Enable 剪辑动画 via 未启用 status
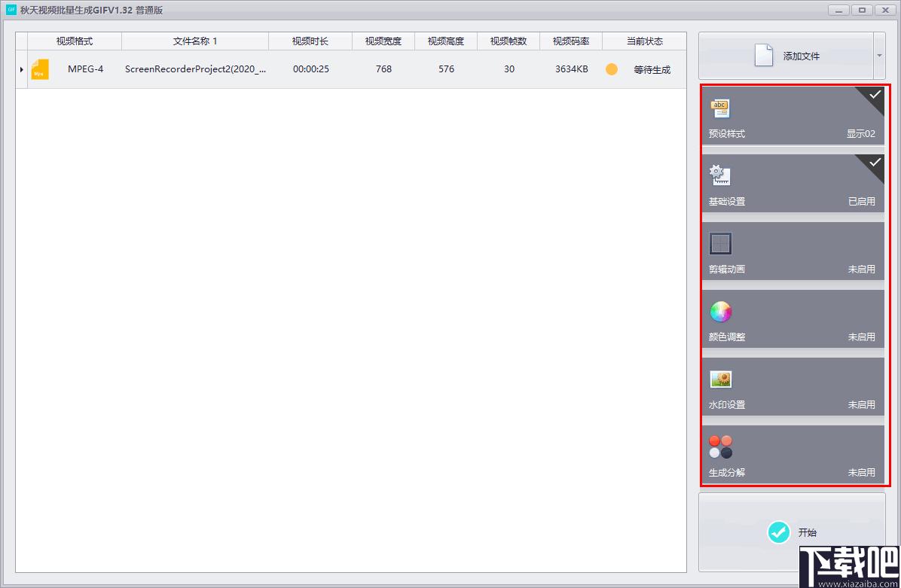Image resolution: width=901 pixels, height=588 pixels. click(x=861, y=270)
